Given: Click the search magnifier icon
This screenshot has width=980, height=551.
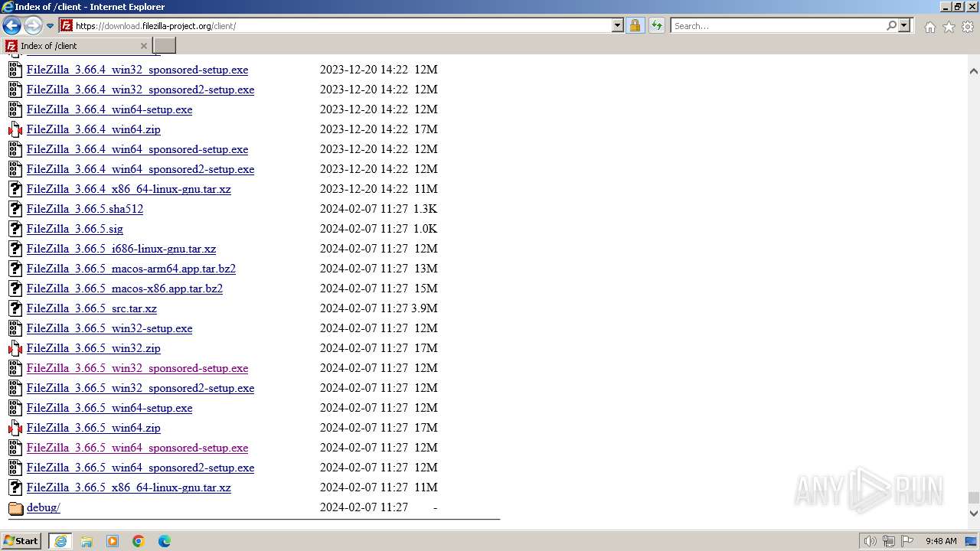Looking at the screenshot, I should pos(891,25).
